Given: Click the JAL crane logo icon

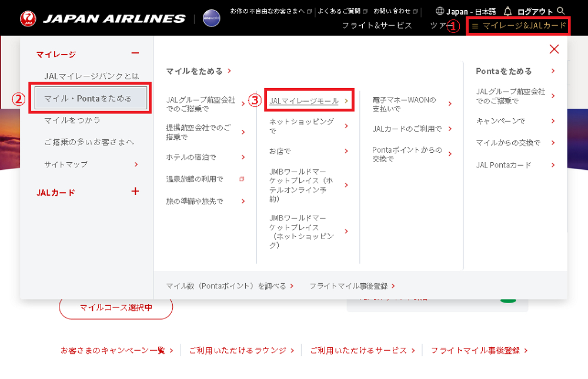Looking at the screenshot, I should coord(28,18).
